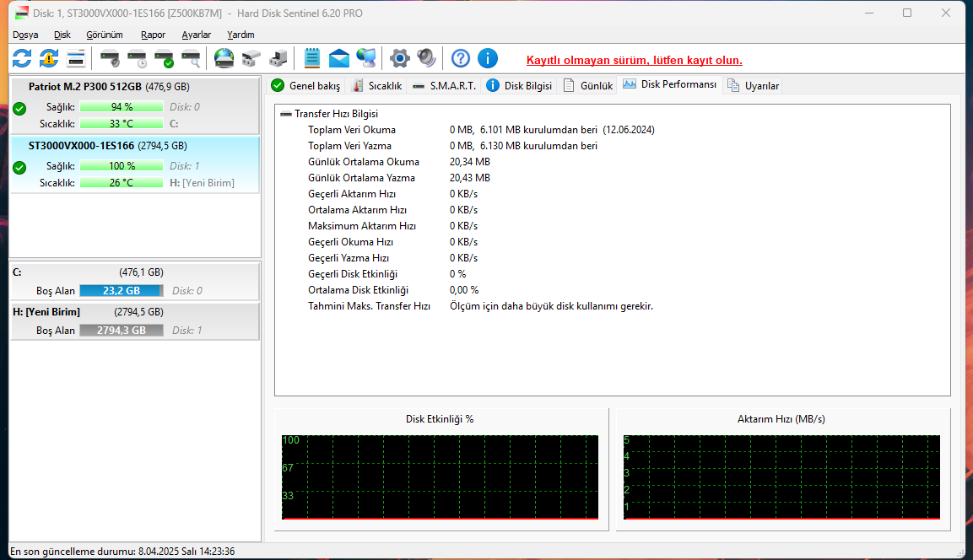Click the Günlük Ortalama Okuma row
Image resolution: width=973 pixels, height=560 pixels.
[399, 162]
